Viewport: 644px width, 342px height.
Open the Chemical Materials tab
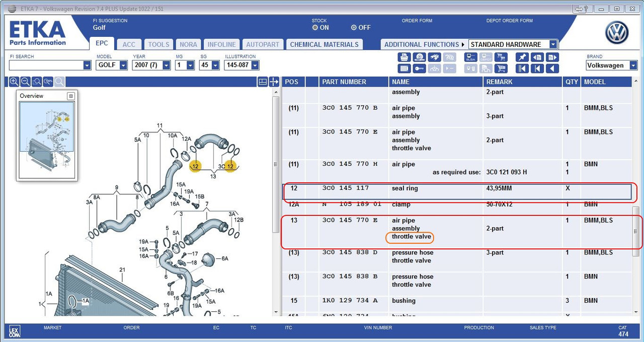pyautogui.click(x=324, y=44)
